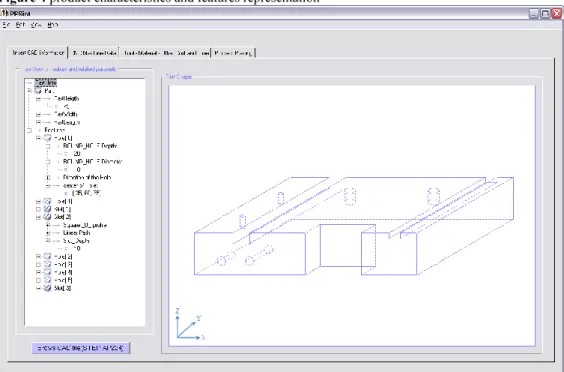Select the highlighted Part file root item
The height and width of the screenshot is (372, 564).
coord(46,83)
